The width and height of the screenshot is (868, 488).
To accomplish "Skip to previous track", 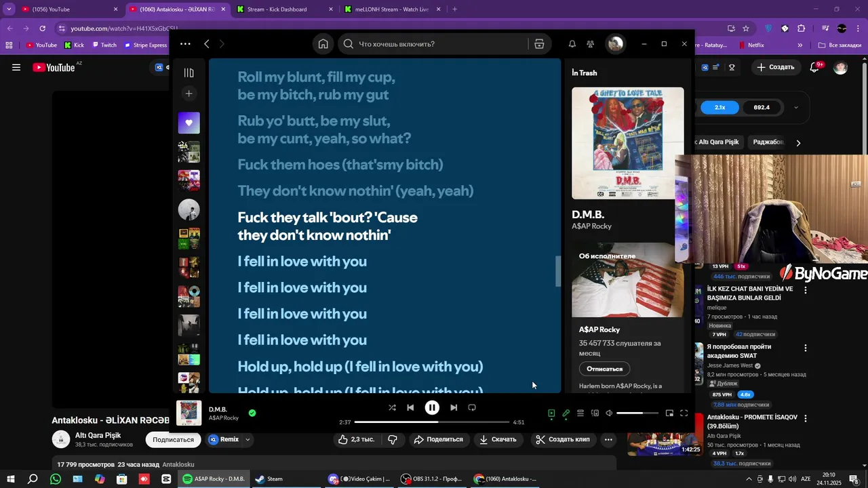I will coord(410,407).
